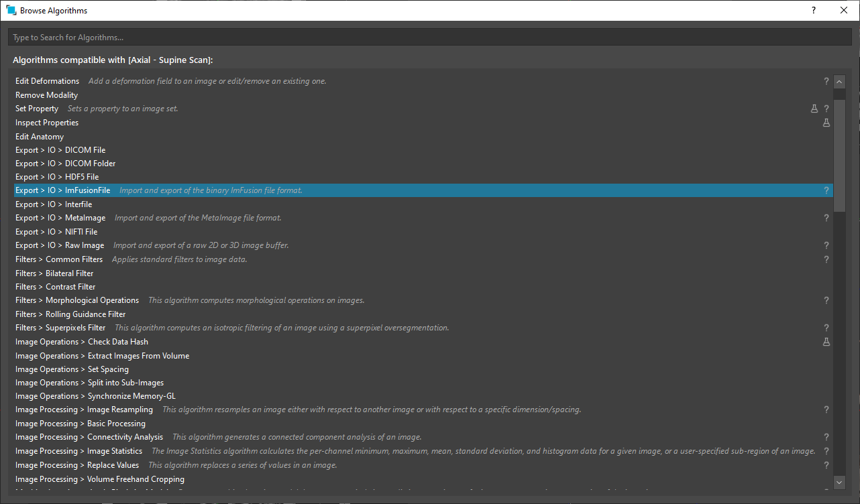The width and height of the screenshot is (860, 504).
Task: Click the scrollbar down arrow in algorithm list
Action: pyautogui.click(x=839, y=482)
